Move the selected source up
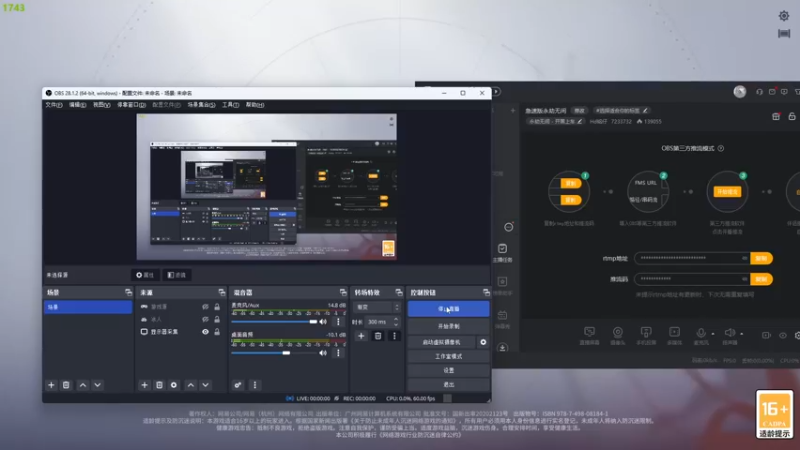This screenshot has height=450, width=800. tap(191, 385)
